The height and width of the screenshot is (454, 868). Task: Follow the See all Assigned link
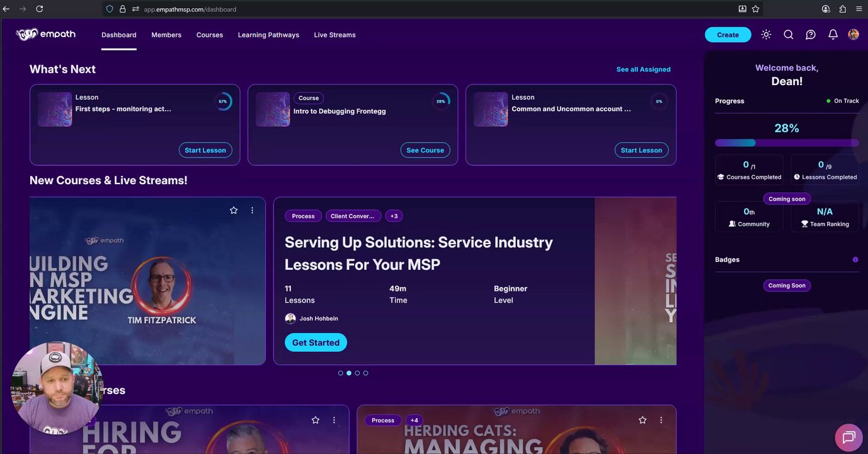tap(643, 69)
